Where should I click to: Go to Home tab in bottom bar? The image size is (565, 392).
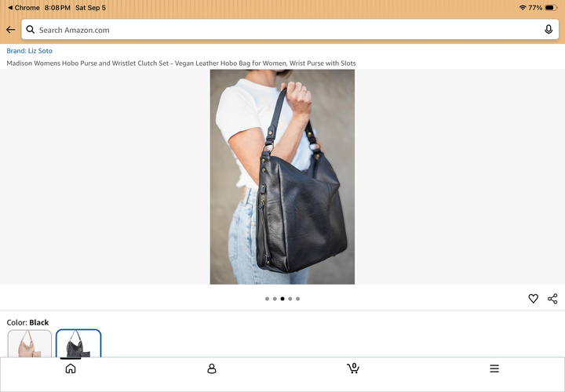pyautogui.click(x=71, y=368)
